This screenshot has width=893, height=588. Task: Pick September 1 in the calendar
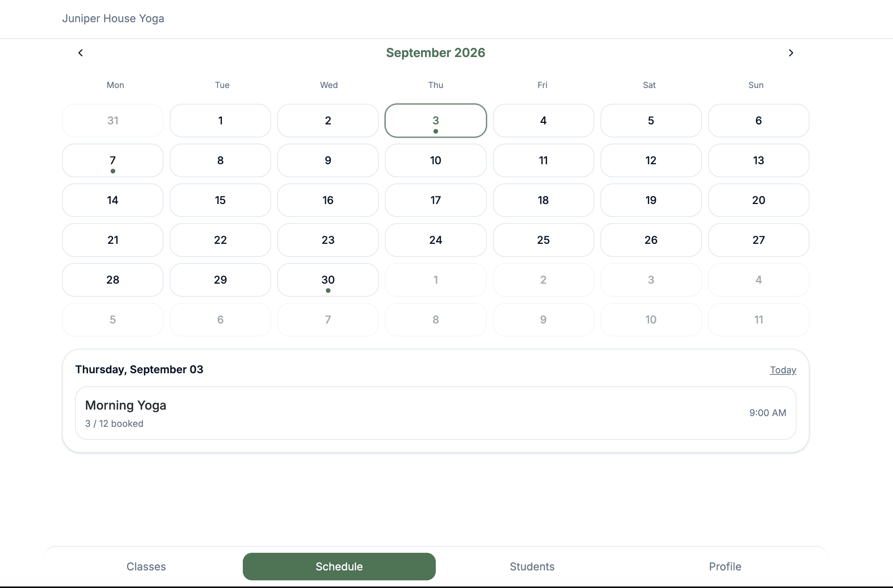pyautogui.click(x=221, y=121)
